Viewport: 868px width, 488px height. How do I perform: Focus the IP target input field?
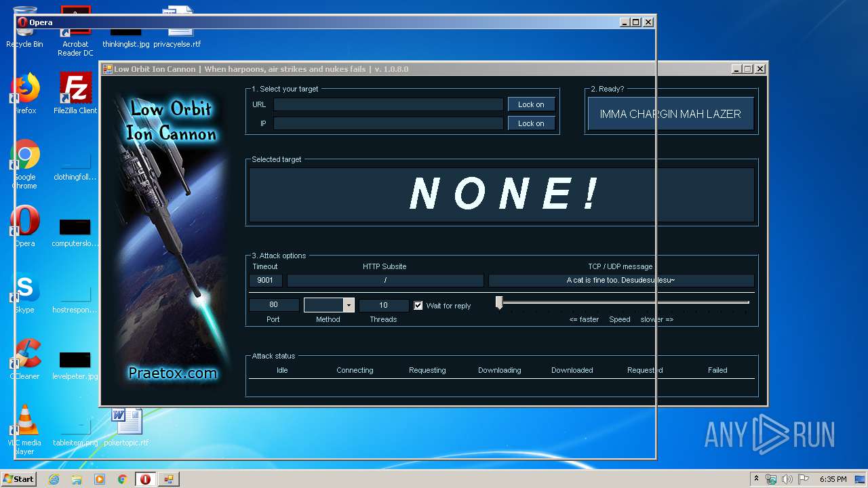[389, 123]
